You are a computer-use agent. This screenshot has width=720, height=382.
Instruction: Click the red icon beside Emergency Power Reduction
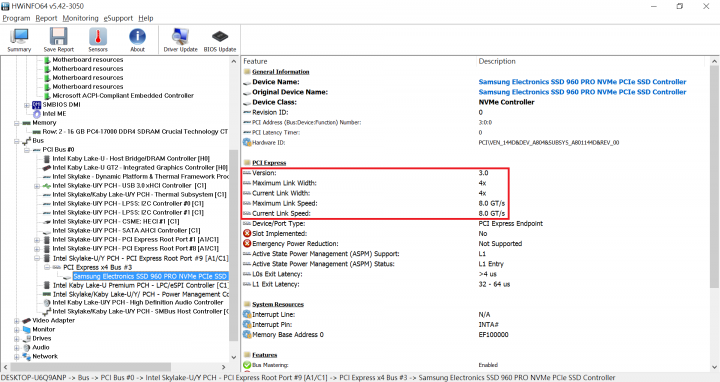247,243
